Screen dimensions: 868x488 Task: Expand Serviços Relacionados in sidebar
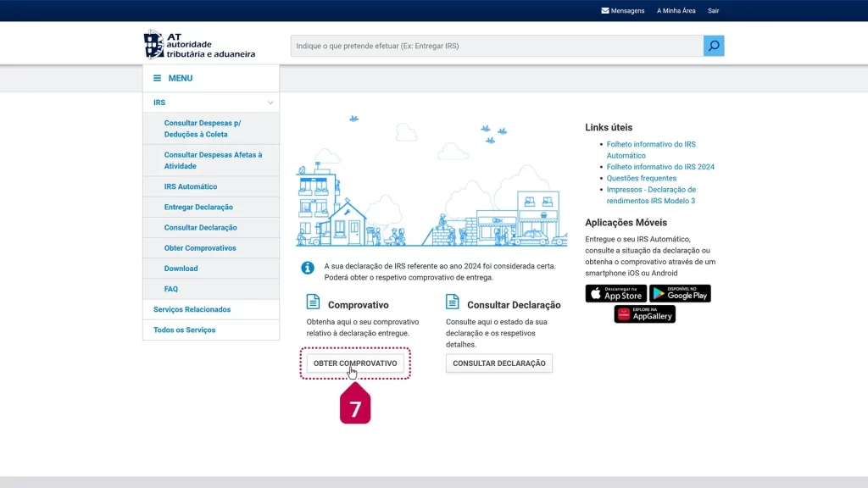click(192, 309)
